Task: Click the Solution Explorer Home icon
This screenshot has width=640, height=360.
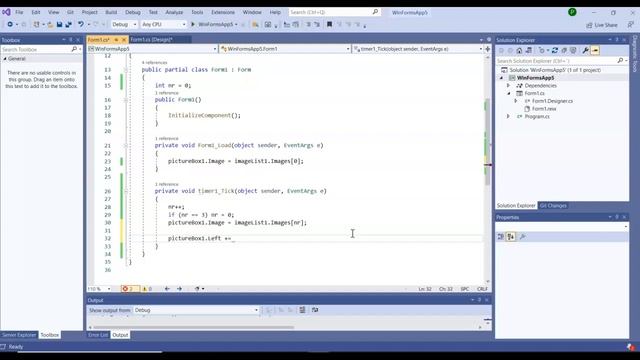Action: click(519, 50)
